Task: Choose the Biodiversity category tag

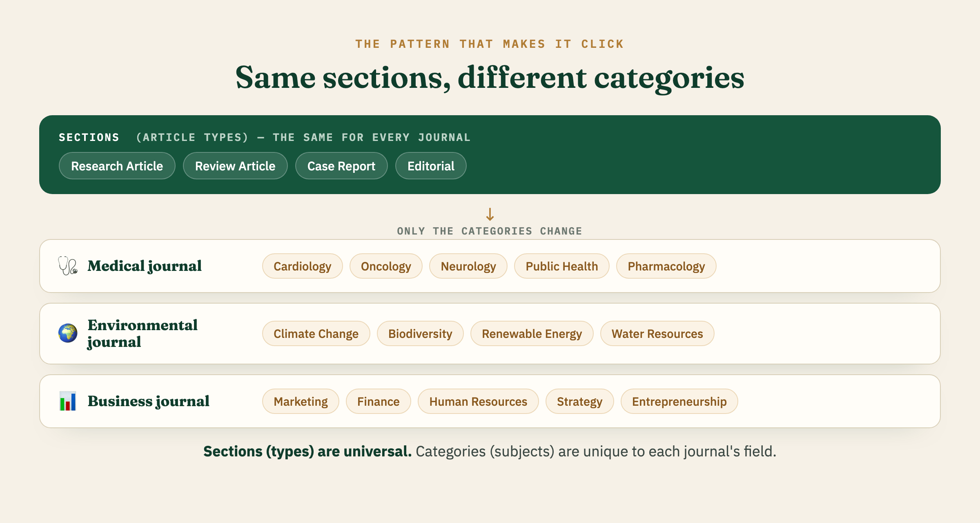Action: [x=420, y=333]
